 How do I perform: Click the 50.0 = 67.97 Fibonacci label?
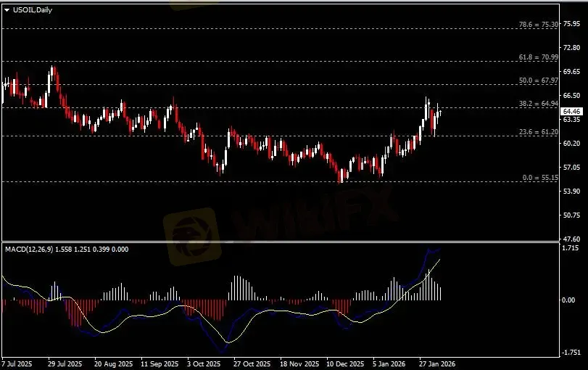pyautogui.click(x=539, y=81)
